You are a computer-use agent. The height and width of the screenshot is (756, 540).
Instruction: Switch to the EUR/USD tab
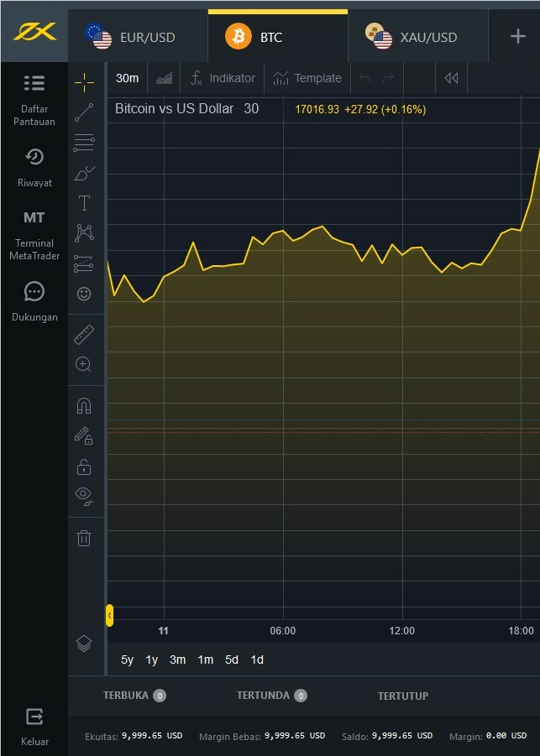(138, 37)
